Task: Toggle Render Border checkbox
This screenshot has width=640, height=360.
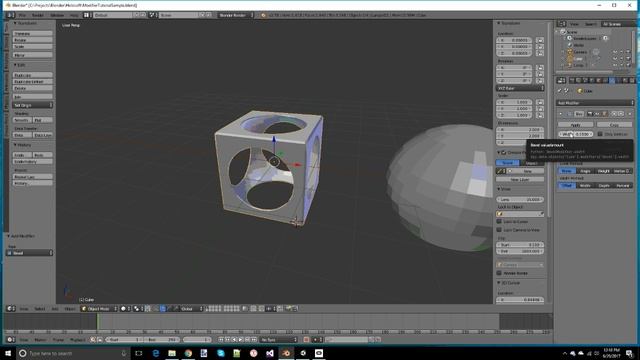Action: coord(499,273)
